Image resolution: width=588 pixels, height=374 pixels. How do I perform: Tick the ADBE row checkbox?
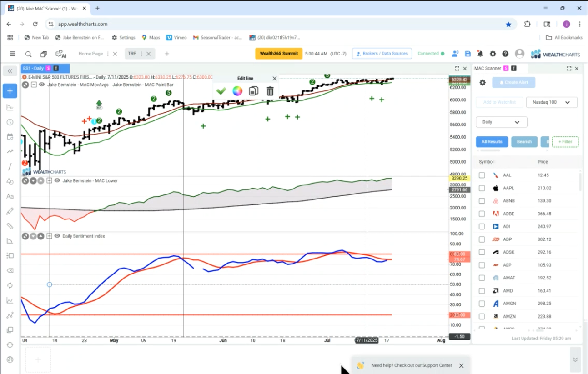[482, 214]
